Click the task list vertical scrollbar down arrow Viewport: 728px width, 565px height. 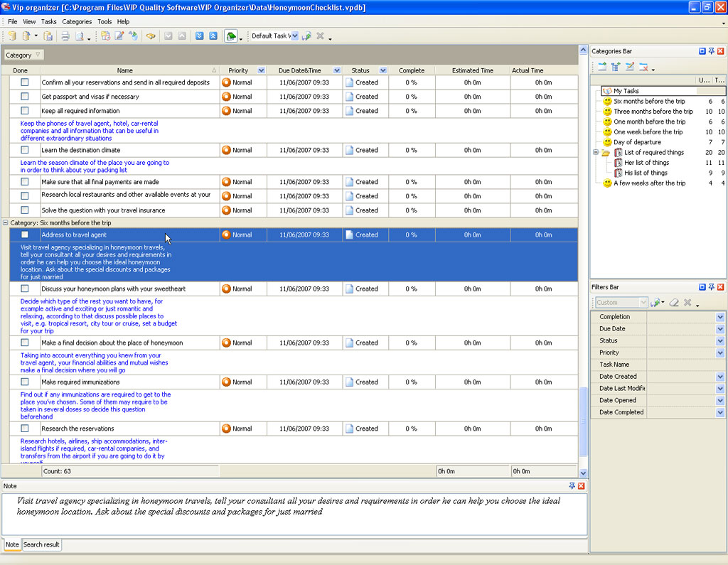(584, 473)
